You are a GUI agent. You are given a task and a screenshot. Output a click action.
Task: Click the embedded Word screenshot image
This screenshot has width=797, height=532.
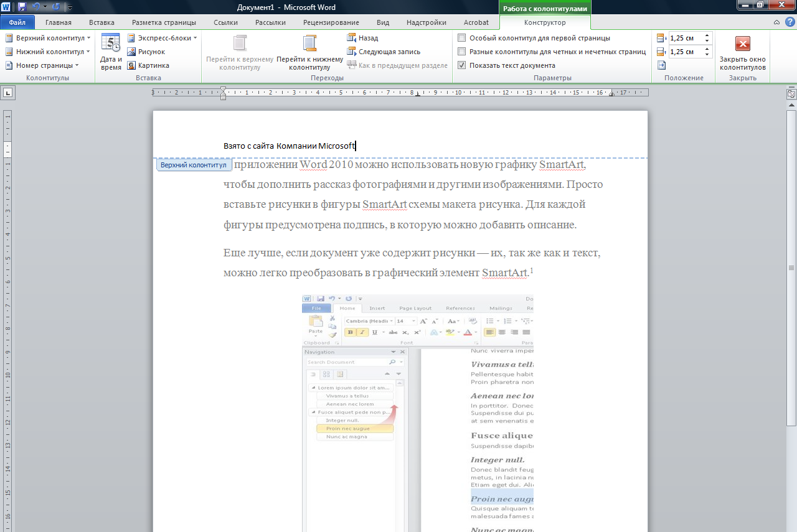(x=417, y=413)
